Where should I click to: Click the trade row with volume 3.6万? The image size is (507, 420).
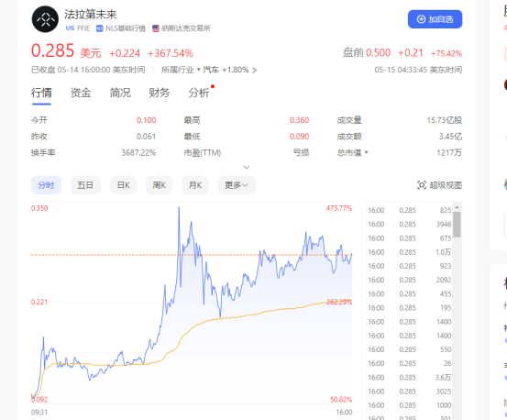(x=409, y=378)
